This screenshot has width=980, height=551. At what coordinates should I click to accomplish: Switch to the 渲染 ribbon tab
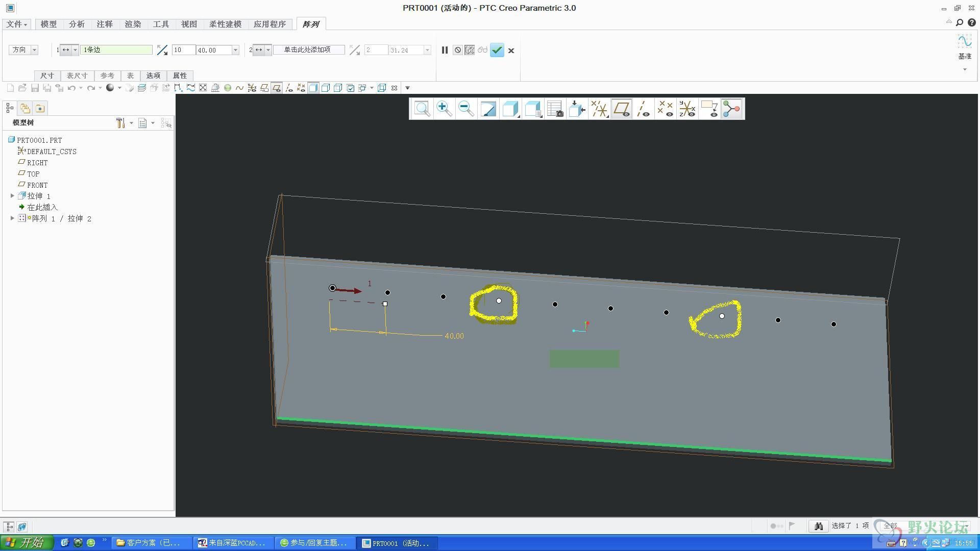click(x=133, y=24)
